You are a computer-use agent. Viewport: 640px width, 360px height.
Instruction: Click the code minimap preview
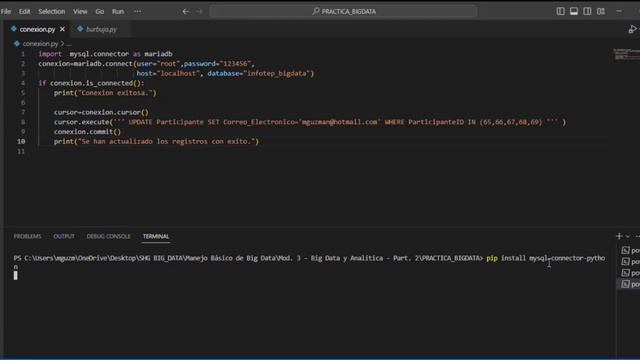[627, 54]
